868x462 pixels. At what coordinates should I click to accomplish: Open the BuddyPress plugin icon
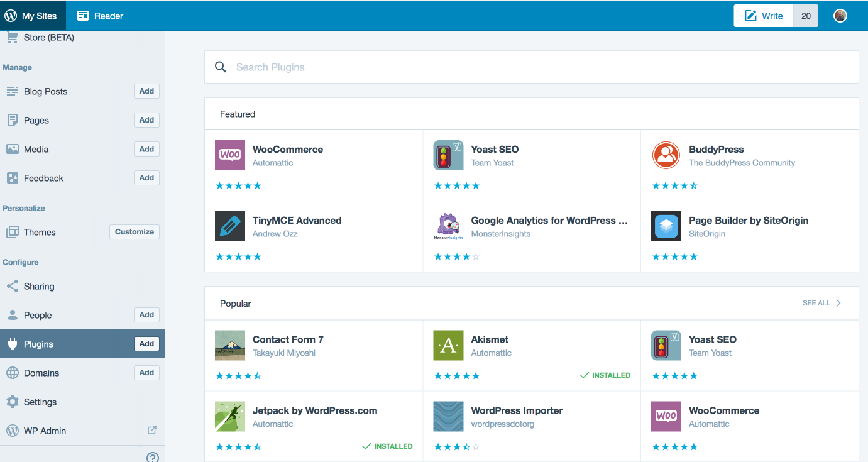click(x=666, y=155)
